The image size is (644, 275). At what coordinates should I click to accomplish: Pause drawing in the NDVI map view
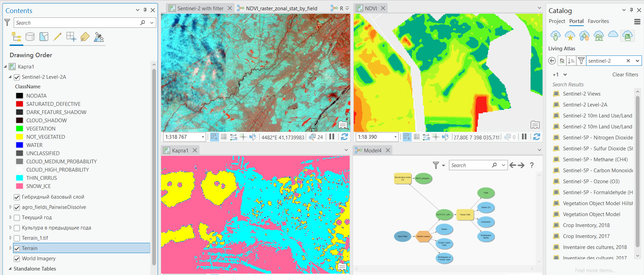click(x=524, y=137)
